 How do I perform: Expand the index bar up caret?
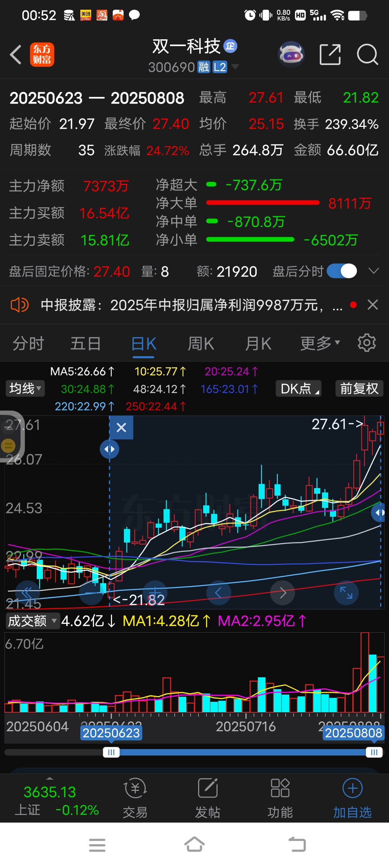[50, 778]
